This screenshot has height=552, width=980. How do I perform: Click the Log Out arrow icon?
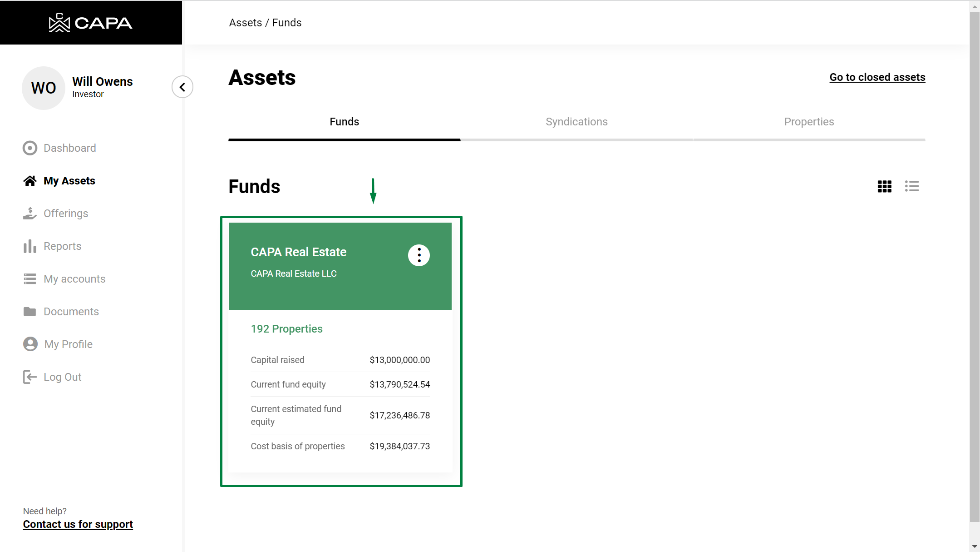(30, 377)
